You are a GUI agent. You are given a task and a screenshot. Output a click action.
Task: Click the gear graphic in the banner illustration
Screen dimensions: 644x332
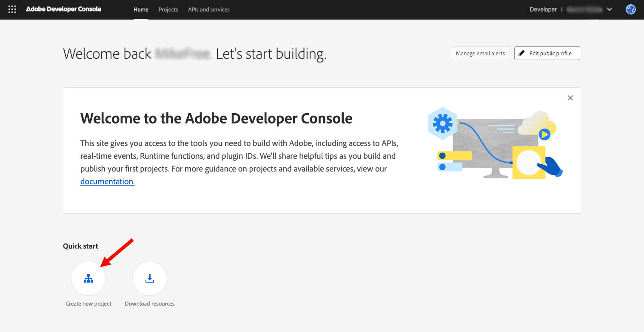pyautogui.click(x=442, y=123)
